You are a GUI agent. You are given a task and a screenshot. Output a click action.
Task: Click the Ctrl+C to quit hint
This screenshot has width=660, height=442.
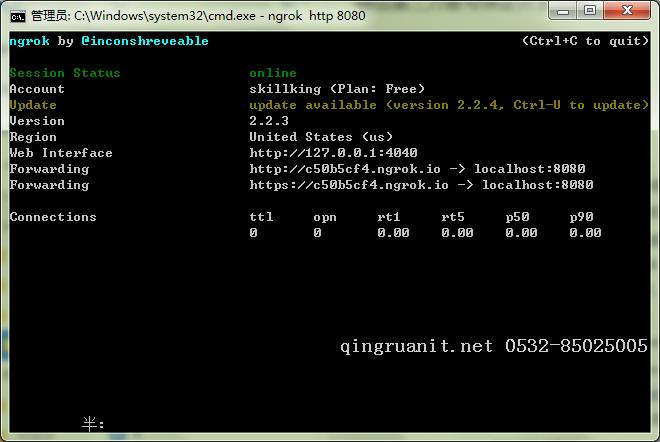pos(585,41)
